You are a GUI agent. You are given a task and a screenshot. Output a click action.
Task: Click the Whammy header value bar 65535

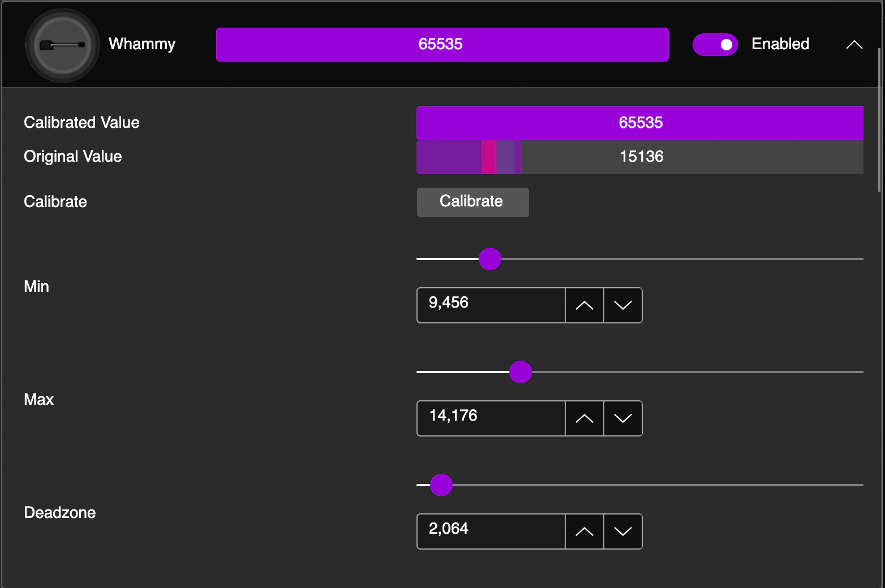[443, 45]
